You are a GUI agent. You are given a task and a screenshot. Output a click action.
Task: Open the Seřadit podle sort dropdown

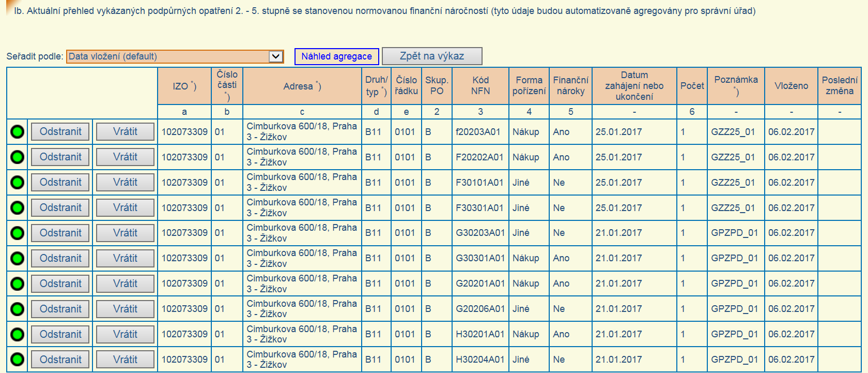pos(175,56)
